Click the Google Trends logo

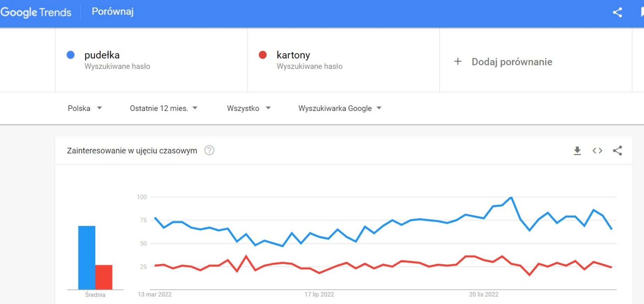coord(36,13)
